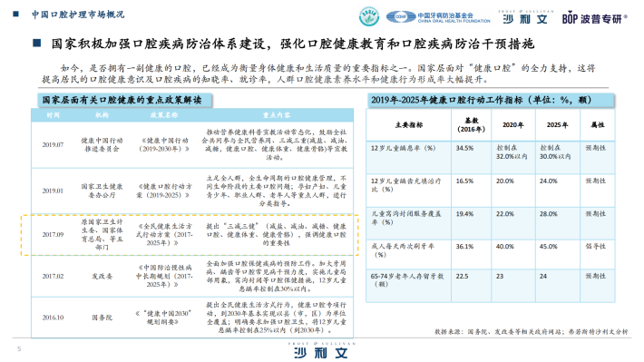Click the 国务院 agency cell
Screen dimensions: 644x362
pos(102,318)
